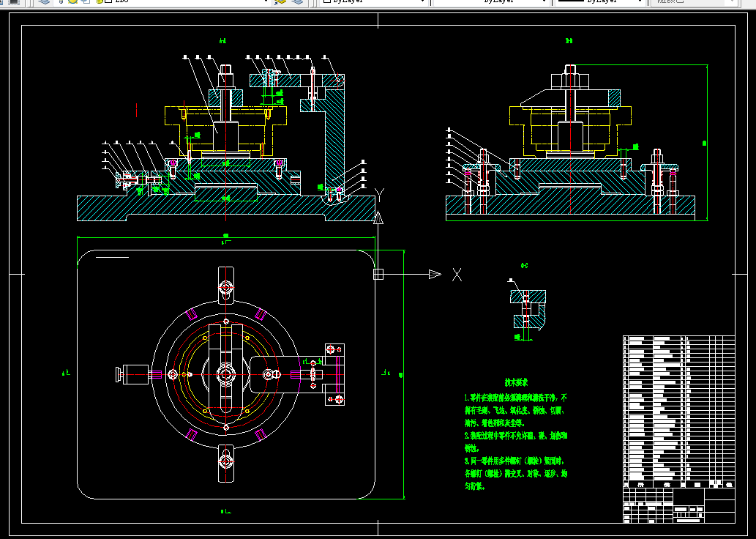The width and height of the screenshot is (756, 539).
Task: Select the title block at bottom right
Action: pos(679,505)
